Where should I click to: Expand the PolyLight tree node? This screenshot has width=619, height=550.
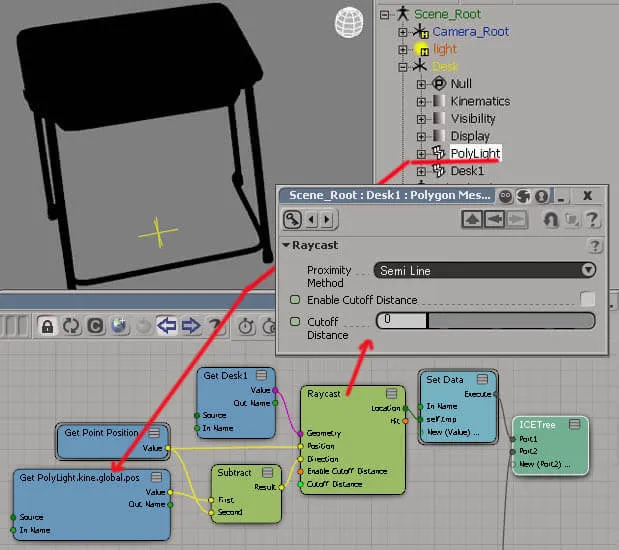click(421, 154)
